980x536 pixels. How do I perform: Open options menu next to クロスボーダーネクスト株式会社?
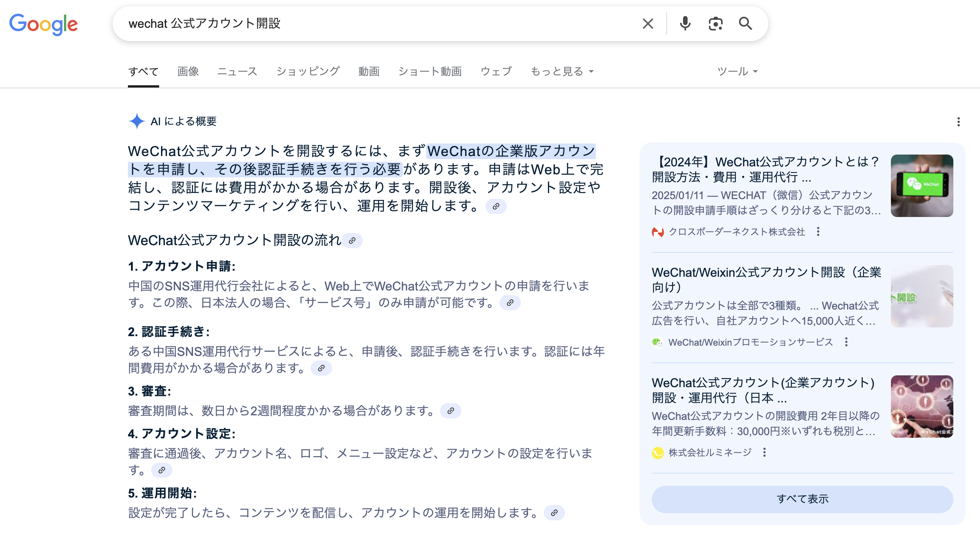818,231
